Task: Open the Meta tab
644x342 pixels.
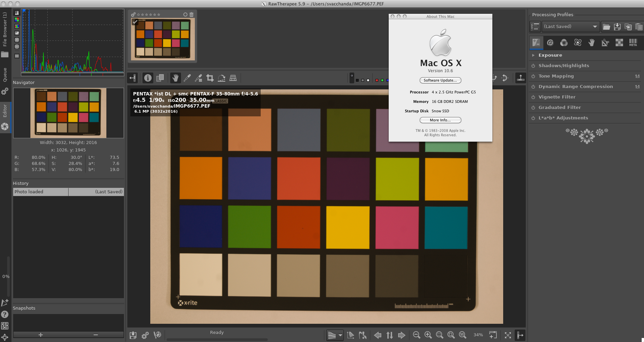Action: pos(633,42)
